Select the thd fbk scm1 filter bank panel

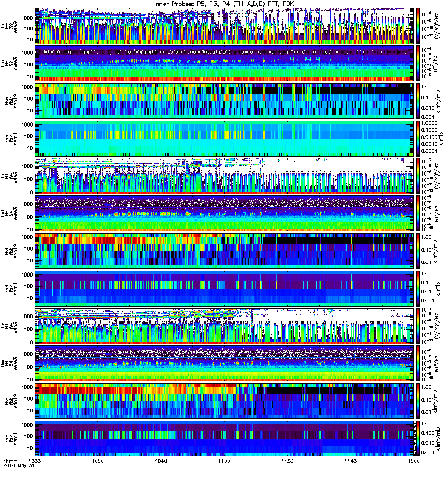(225, 289)
